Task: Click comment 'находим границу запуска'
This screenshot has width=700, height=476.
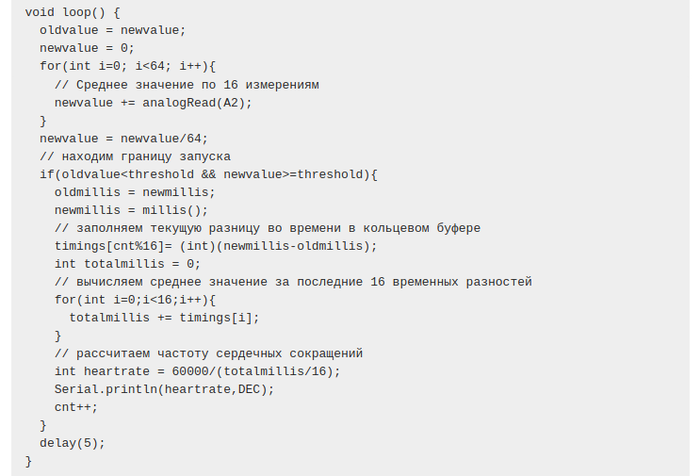Action: click(143, 156)
